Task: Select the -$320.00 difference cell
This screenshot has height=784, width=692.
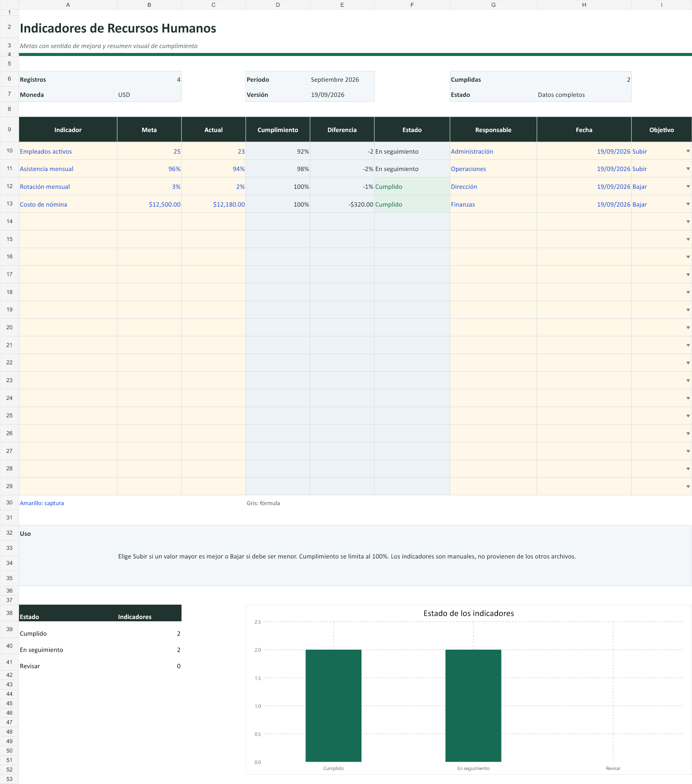Action: pos(342,204)
